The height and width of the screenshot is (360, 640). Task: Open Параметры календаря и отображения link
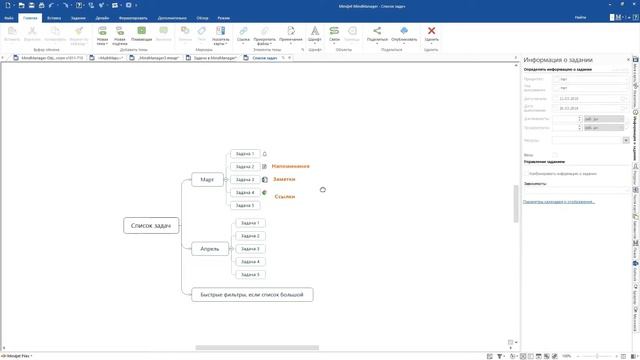point(559,202)
